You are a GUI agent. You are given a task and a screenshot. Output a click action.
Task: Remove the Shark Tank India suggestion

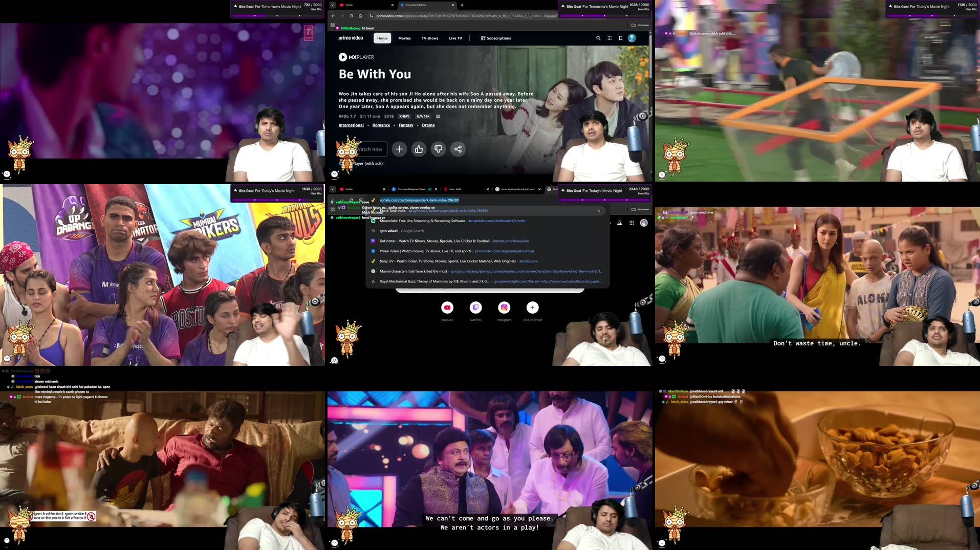598,211
